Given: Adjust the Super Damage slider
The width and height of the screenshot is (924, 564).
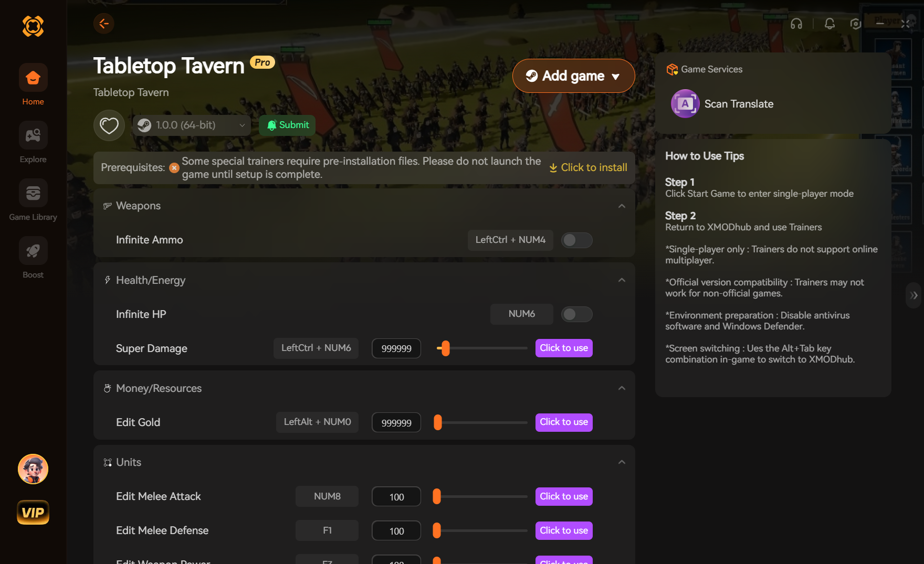Looking at the screenshot, I should click(446, 348).
